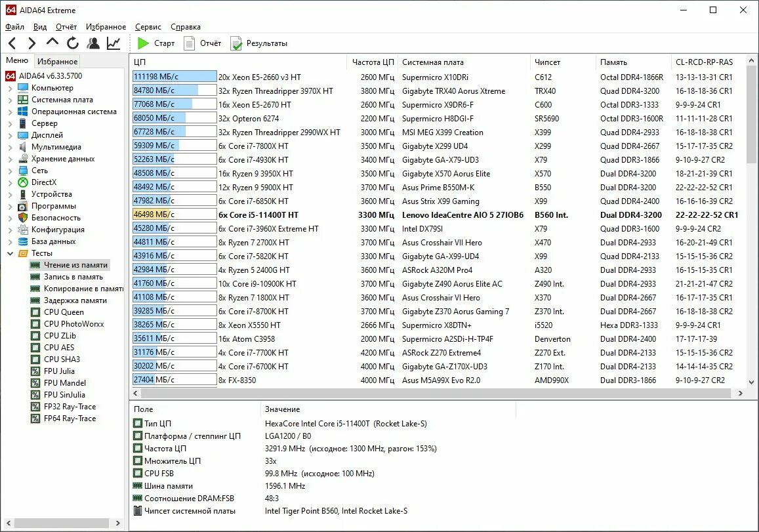
Task: Expand the Мультимедиа tree node
Action: point(10,147)
